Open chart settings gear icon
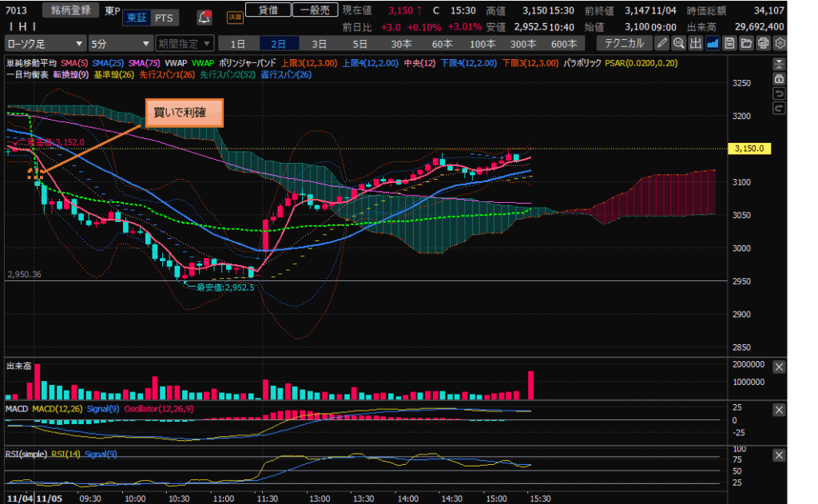This screenshot has width=818, height=504. coord(780,43)
